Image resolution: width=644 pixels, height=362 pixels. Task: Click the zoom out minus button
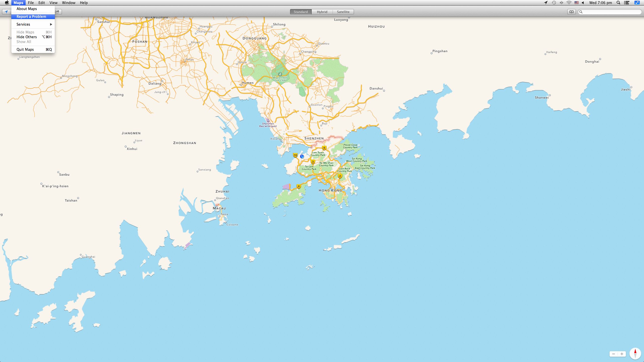614,354
